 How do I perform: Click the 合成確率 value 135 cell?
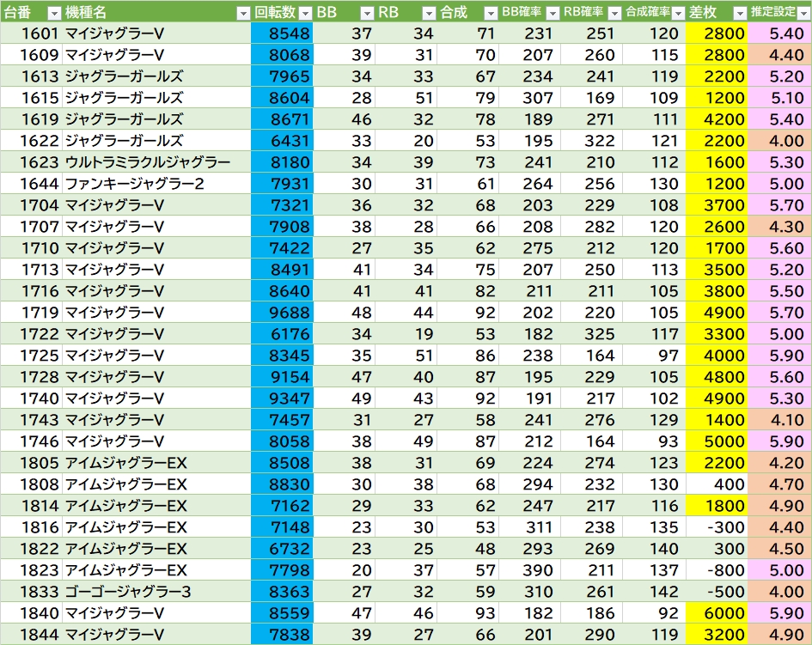click(x=654, y=527)
